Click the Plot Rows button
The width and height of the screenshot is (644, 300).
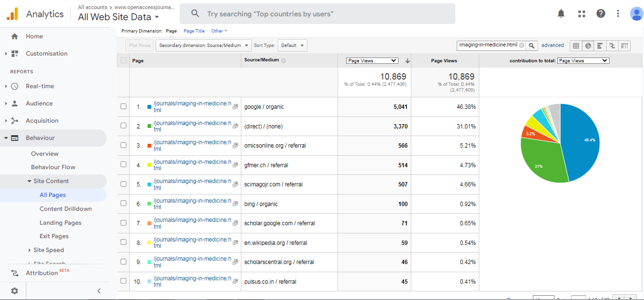tap(140, 46)
